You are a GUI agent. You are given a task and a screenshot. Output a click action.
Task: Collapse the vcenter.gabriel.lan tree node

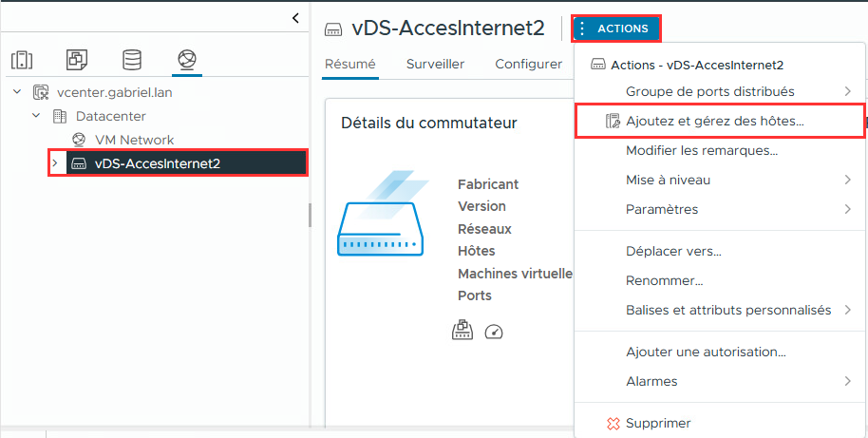click(x=17, y=92)
